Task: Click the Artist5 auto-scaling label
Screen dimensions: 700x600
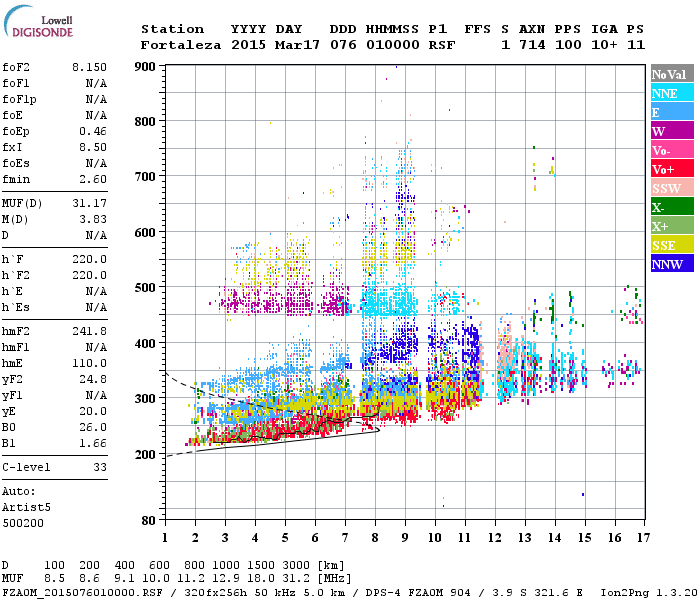Action: click(26, 508)
